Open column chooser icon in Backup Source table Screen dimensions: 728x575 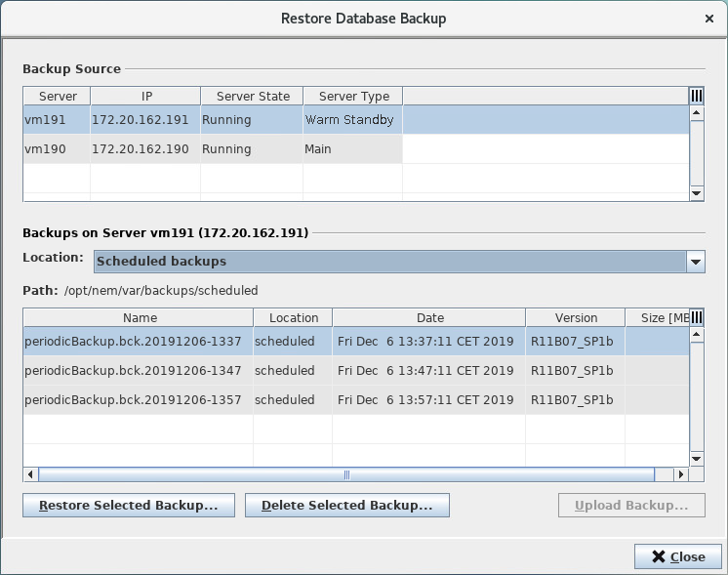coord(697,96)
